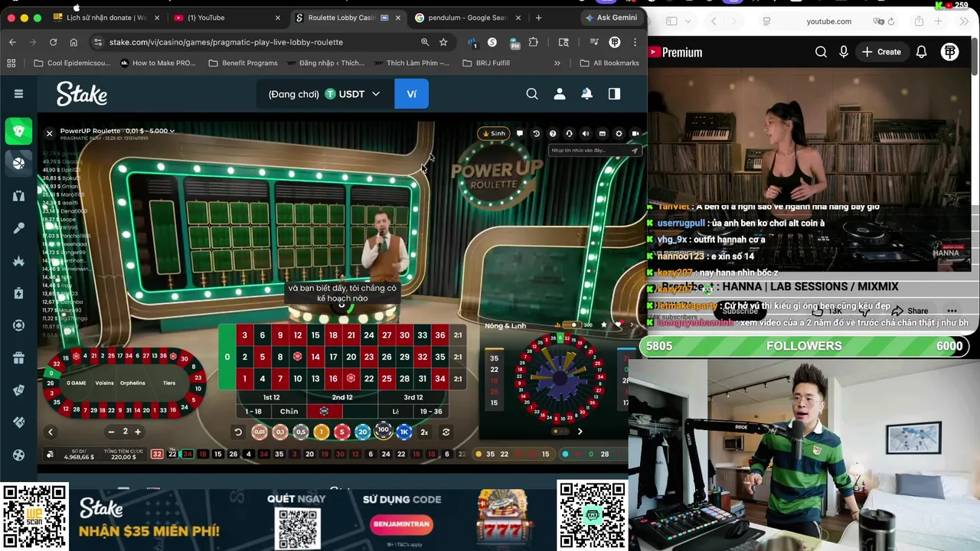Bet on the 1 - 18 field

pyautogui.click(x=253, y=411)
